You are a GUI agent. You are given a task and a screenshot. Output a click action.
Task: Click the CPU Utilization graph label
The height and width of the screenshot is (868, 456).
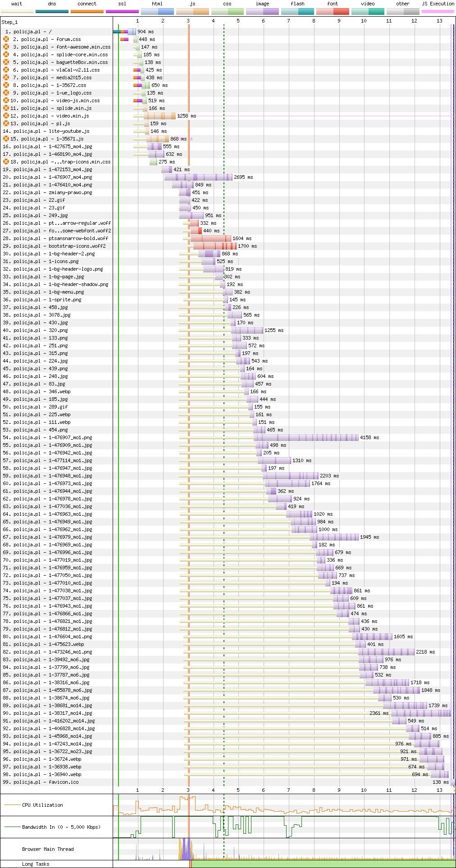point(42,805)
